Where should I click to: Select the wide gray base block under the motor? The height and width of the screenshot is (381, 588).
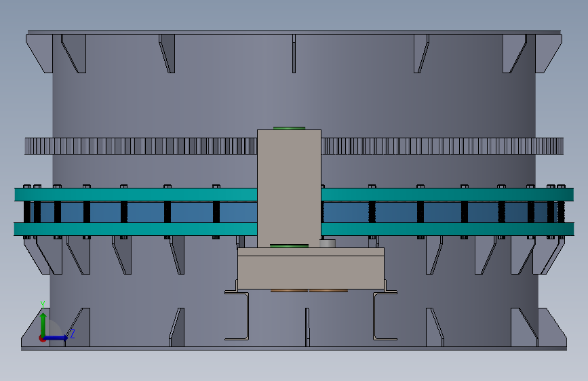[311, 268]
